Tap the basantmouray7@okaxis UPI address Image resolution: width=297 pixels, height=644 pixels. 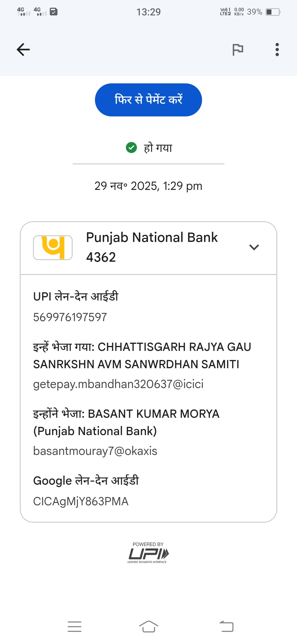tap(95, 451)
